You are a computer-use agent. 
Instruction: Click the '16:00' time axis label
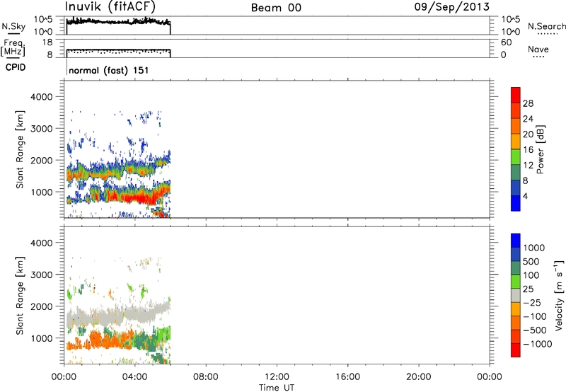(x=347, y=377)
